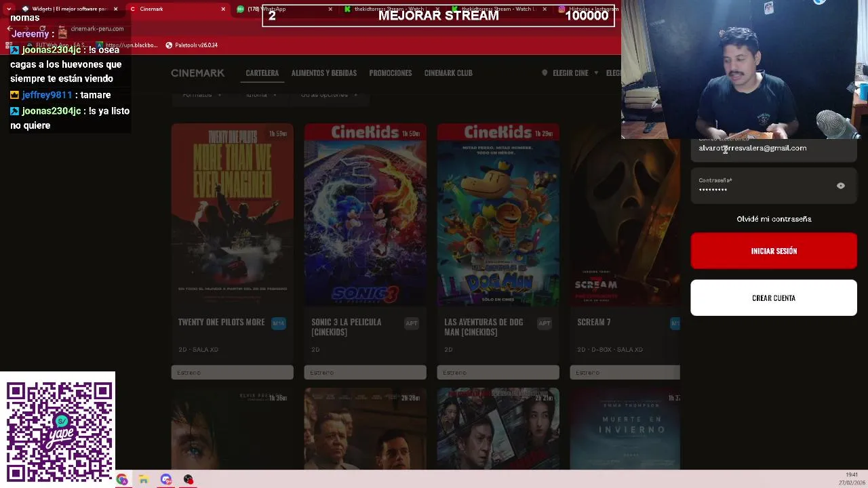The height and width of the screenshot is (488, 868).
Task: Toggle password visibility eye icon
Action: pyautogui.click(x=841, y=186)
